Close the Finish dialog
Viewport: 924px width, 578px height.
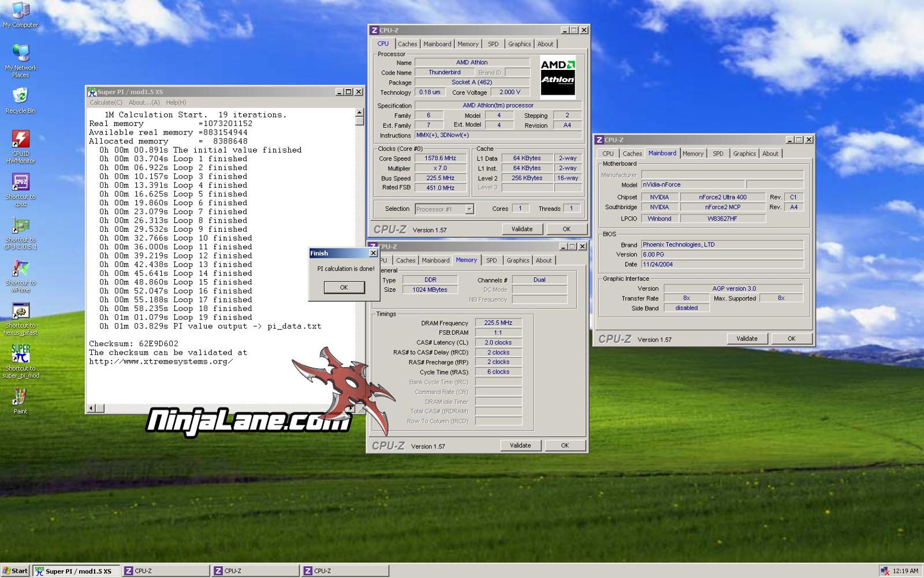click(x=373, y=253)
